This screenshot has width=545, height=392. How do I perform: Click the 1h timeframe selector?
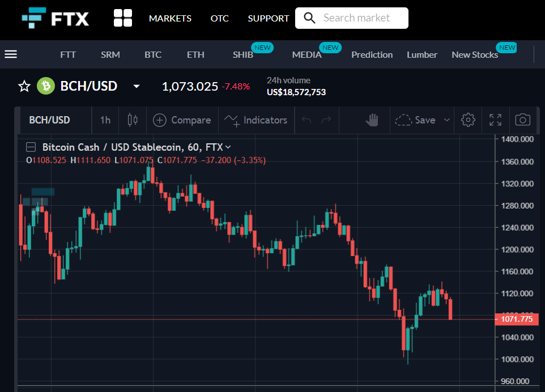click(105, 120)
